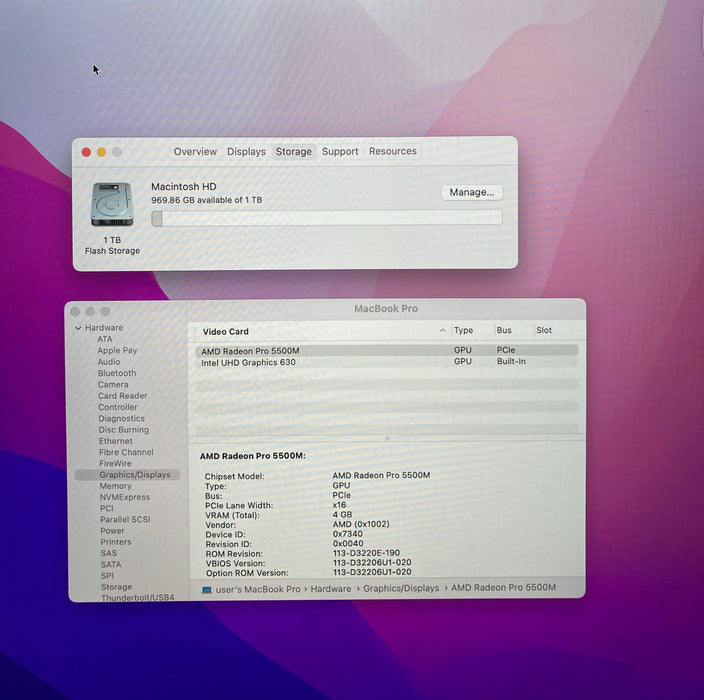The height and width of the screenshot is (700, 704).
Task: Click the PCIe Lane Width value x16
Action: 339,505
